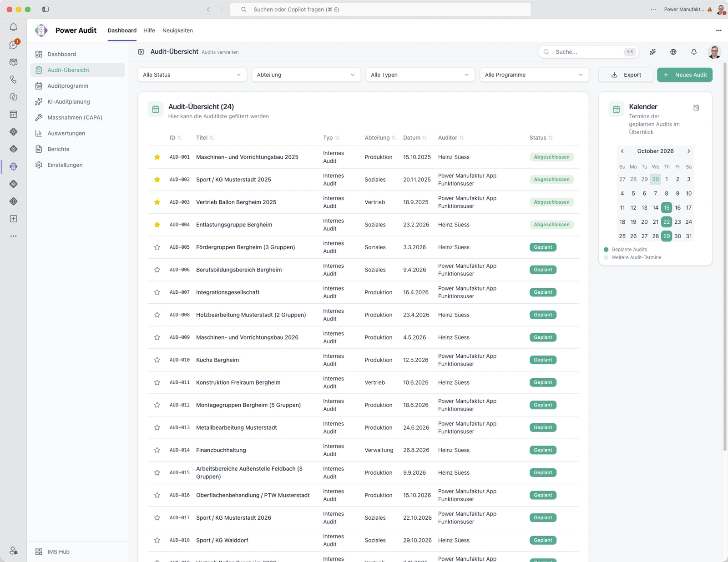This screenshot has height=562, width=728.
Task: Open the Alle Programme dropdown
Action: (x=534, y=75)
